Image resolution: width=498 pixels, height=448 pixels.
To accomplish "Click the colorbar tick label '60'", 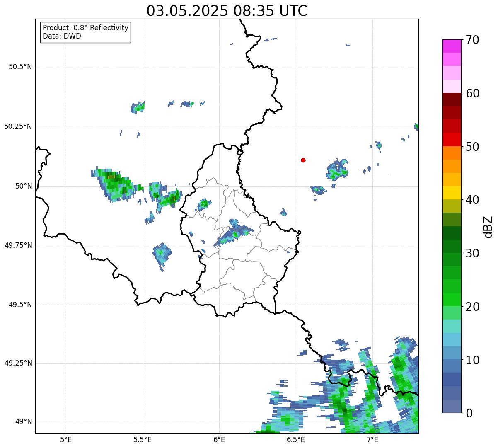I will click(472, 93).
